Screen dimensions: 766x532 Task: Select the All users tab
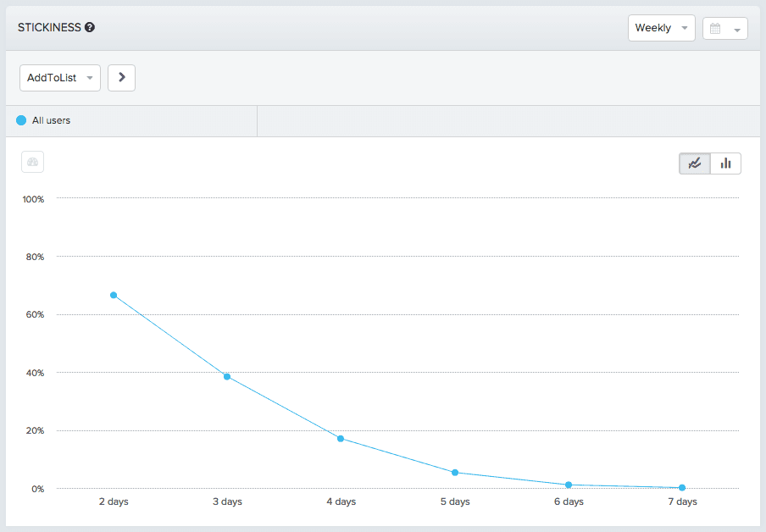click(x=127, y=120)
